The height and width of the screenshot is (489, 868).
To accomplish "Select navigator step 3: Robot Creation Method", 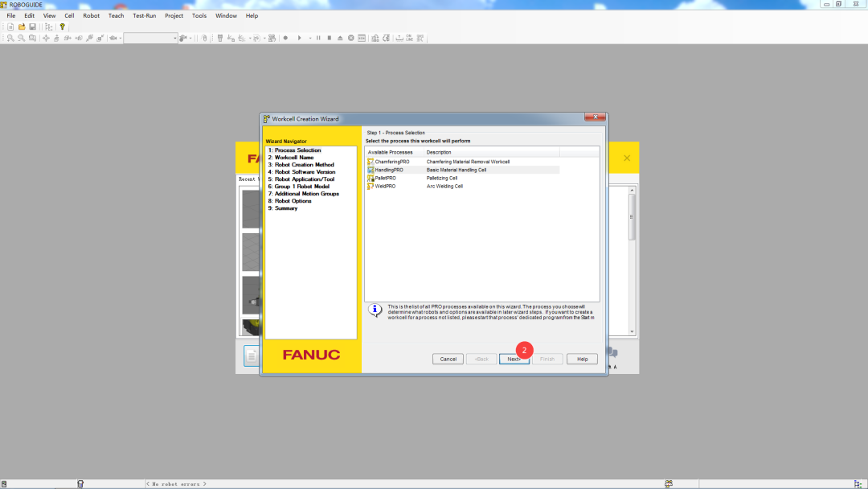I will click(x=301, y=165).
